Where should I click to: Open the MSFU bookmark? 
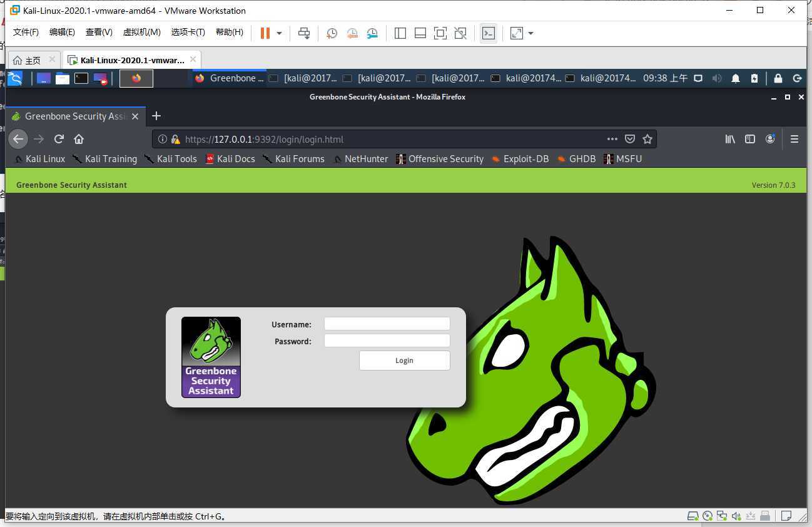click(623, 159)
